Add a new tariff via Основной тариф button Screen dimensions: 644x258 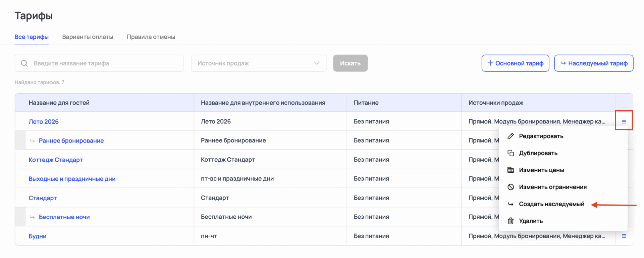pos(515,63)
